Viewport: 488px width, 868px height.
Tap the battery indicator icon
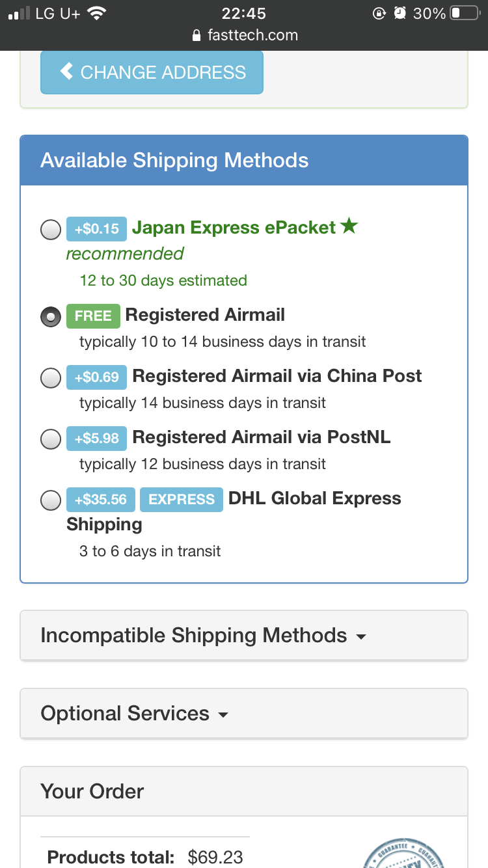coord(464,14)
